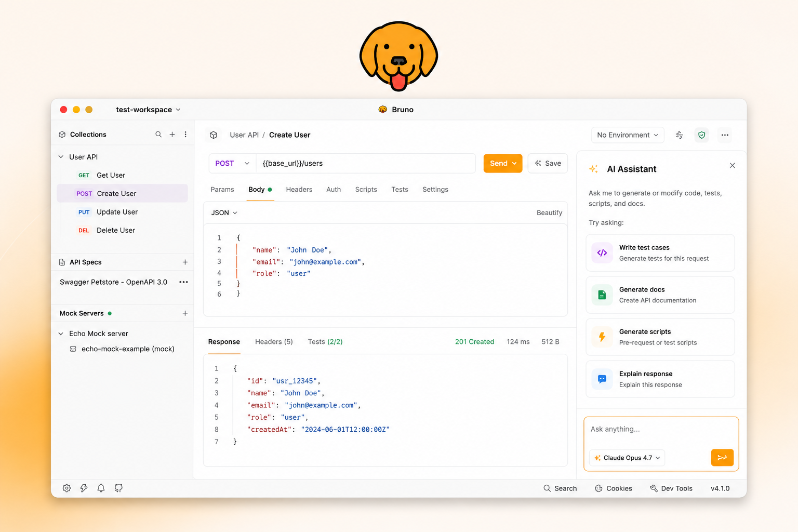Change the POST method dropdown

click(232, 163)
